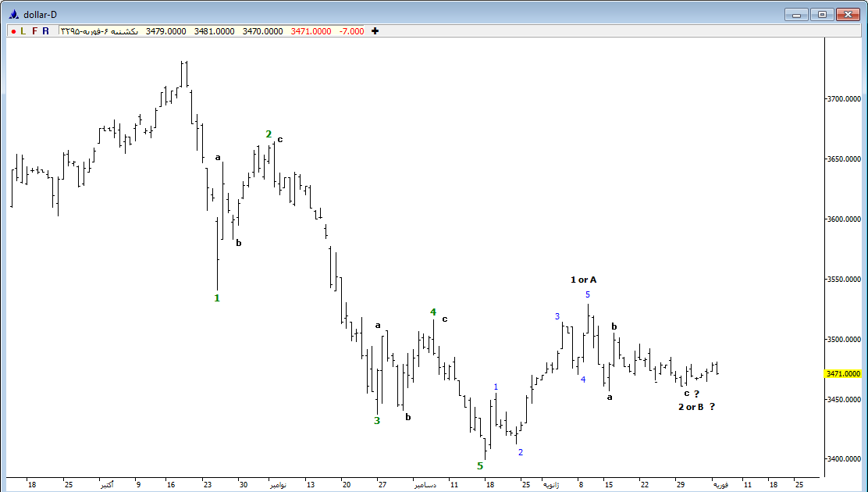Click the green wave label 3
868x492 pixels.
[377, 420]
